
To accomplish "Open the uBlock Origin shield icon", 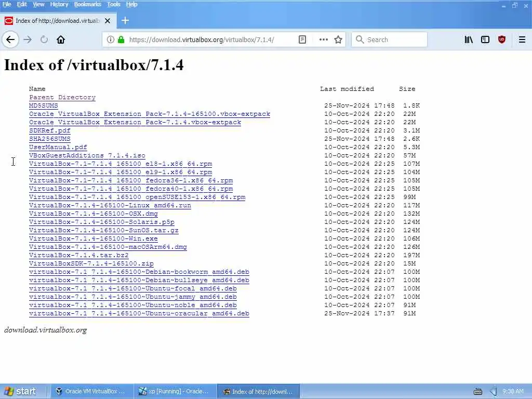I will click(x=502, y=39).
